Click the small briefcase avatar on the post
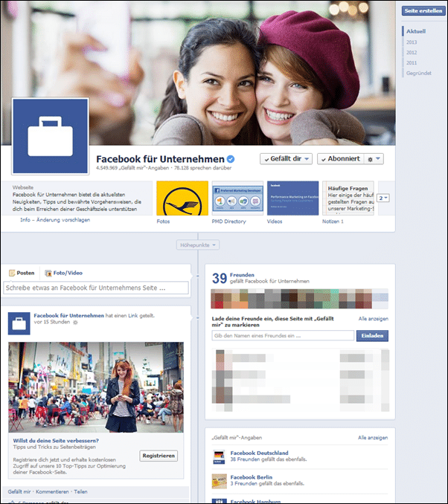The image size is (448, 504). [x=19, y=323]
